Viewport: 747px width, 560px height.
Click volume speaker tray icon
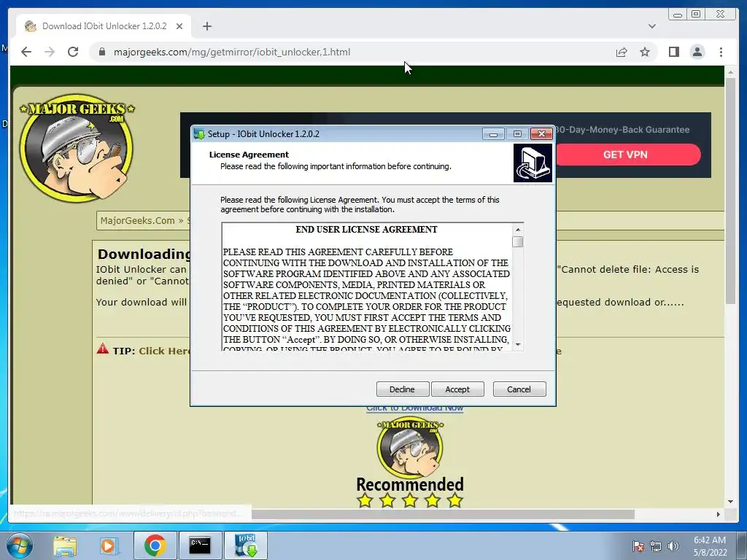click(x=673, y=546)
